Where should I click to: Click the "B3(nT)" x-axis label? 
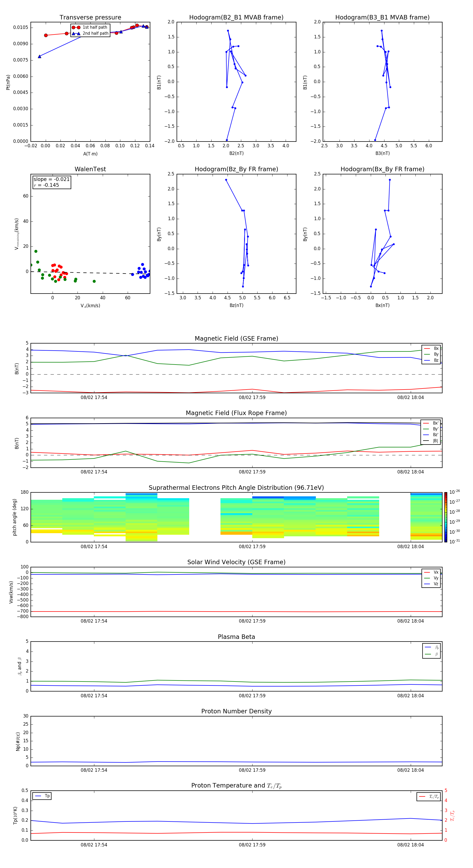[x=382, y=153]
